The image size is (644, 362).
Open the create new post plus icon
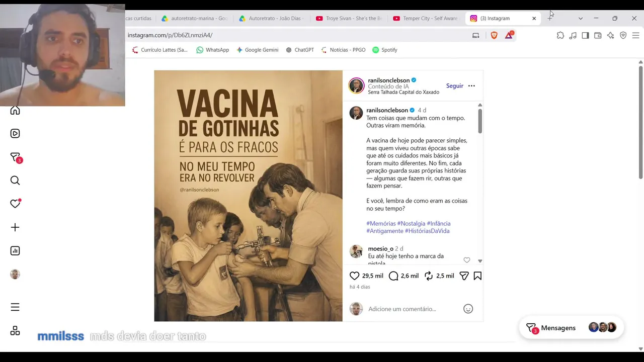[15, 227]
